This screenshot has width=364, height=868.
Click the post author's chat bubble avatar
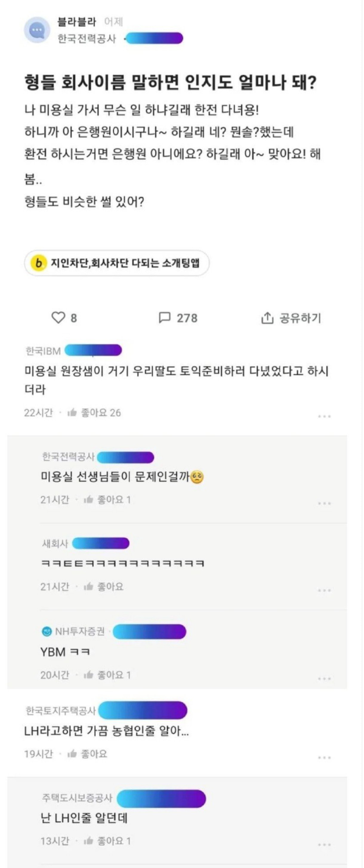37,30
